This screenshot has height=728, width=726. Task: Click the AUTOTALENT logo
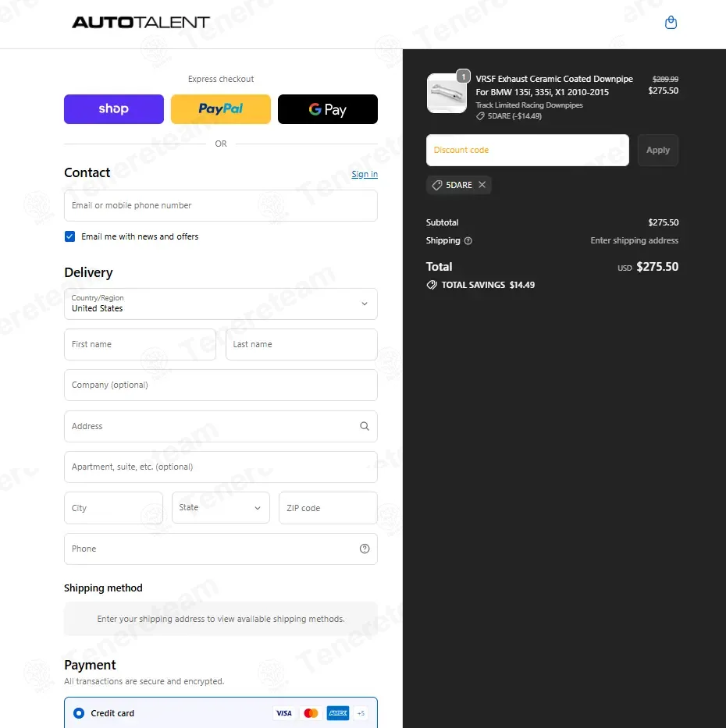coord(141,23)
